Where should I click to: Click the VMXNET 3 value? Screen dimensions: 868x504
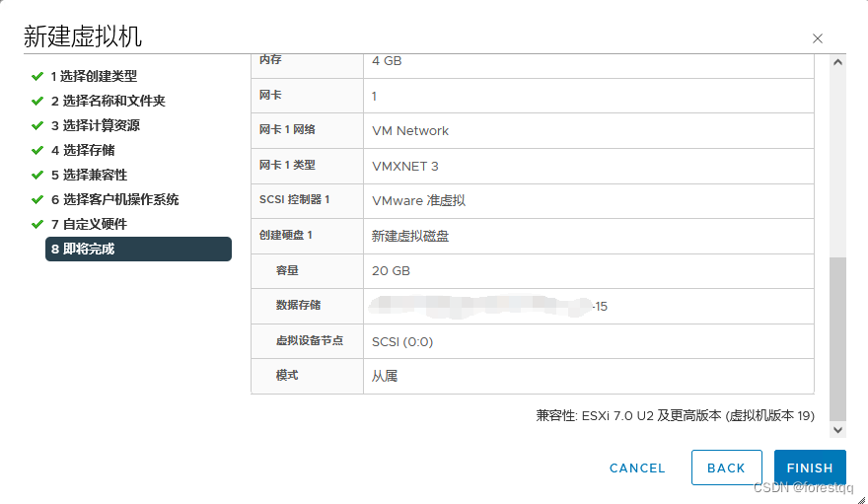click(404, 167)
